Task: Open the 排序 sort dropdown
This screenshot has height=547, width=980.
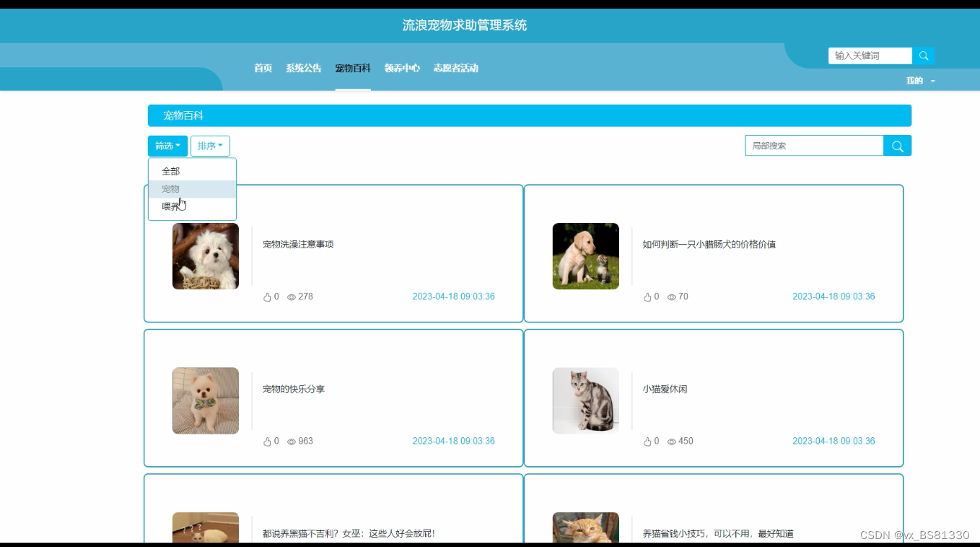Action: pos(210,146)
